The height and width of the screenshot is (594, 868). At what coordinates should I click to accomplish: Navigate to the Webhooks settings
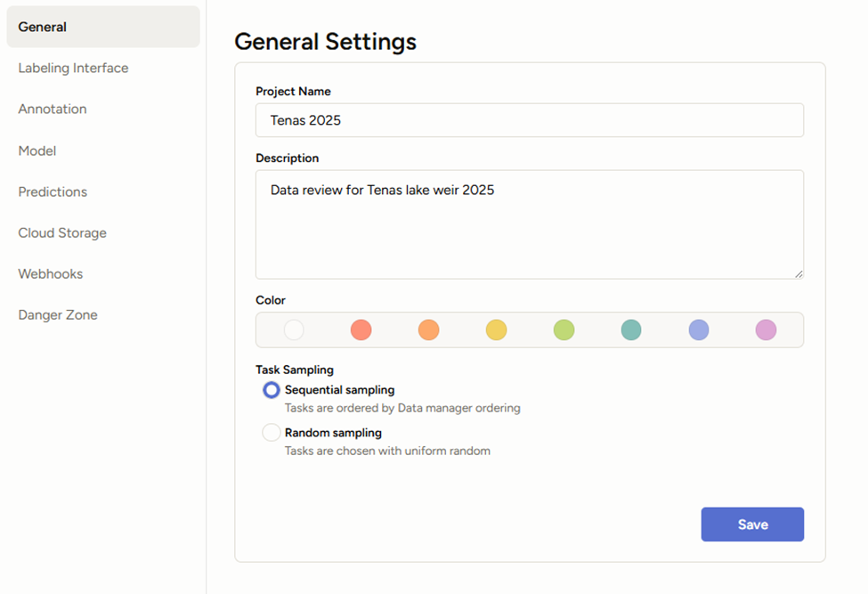click(x=50, y=273)
